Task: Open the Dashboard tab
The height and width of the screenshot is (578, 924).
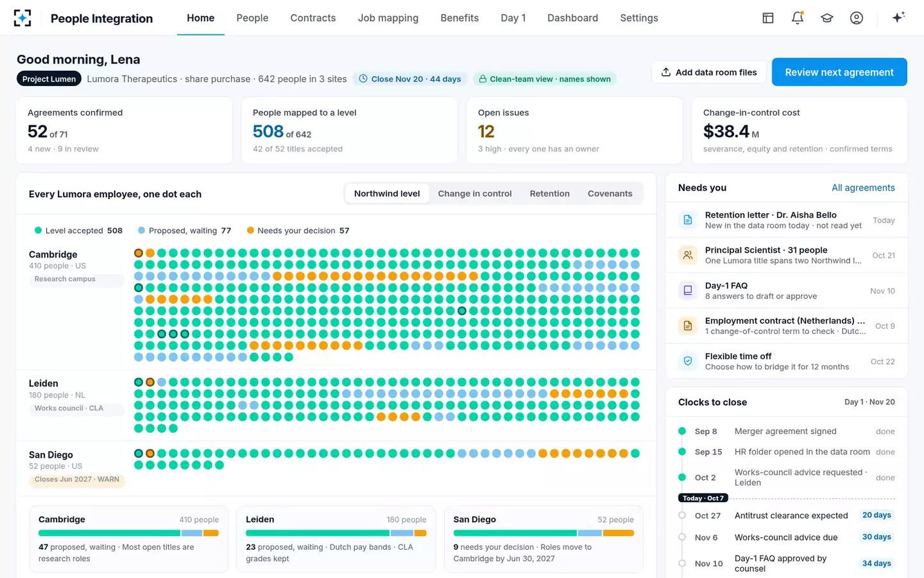Action: (572, 18)
